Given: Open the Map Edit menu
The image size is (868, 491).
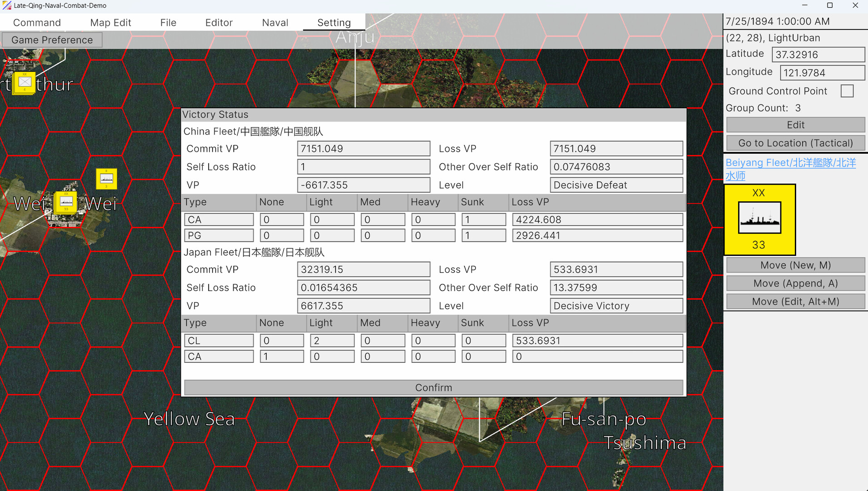Looking at the screenshot, I should click(x=110, y=22).
